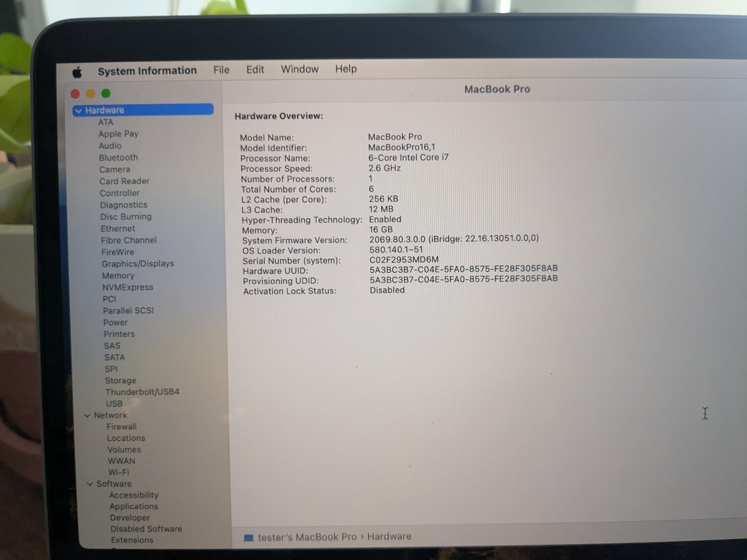Select Thunderbolt/USB4 in the sidebar
Image resolution: width=747 pixels, height=560 pixels.
(x=143, y=392)
